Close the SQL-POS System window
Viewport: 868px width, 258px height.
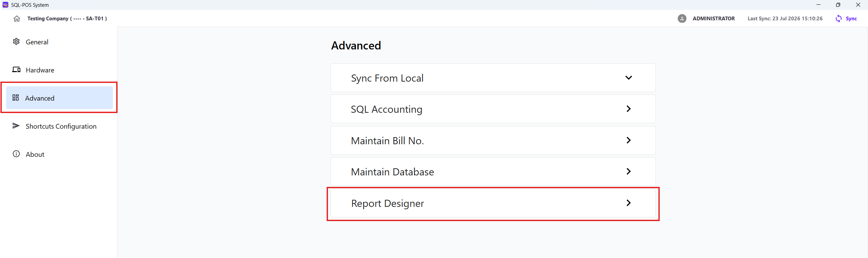click(x=858, y=5)
